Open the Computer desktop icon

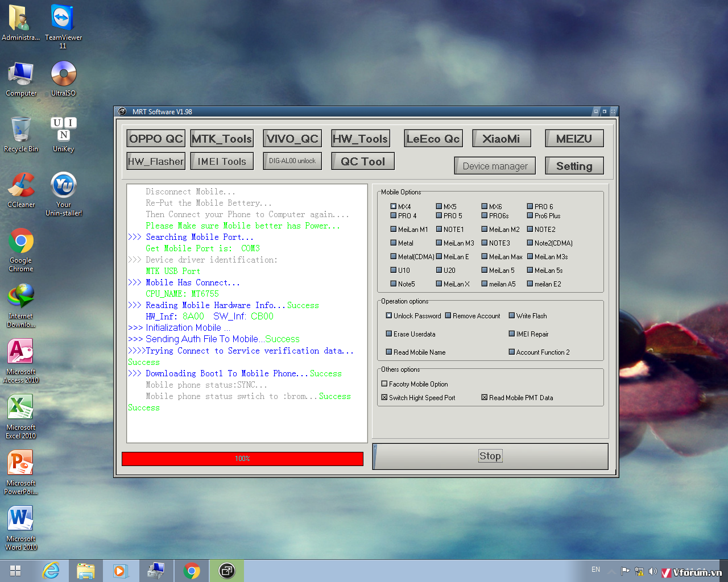click(x=21, y=79)
